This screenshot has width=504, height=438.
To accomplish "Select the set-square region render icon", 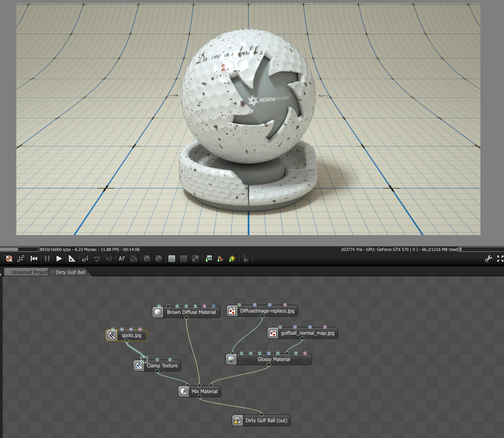I will click(72, 259).
